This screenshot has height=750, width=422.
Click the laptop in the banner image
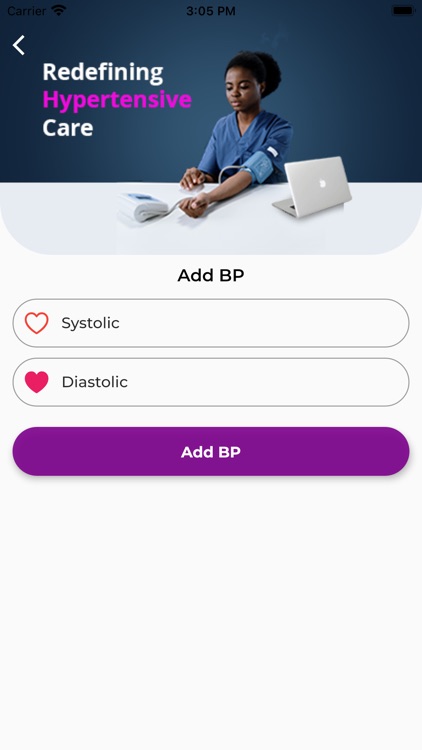(312, 187)
